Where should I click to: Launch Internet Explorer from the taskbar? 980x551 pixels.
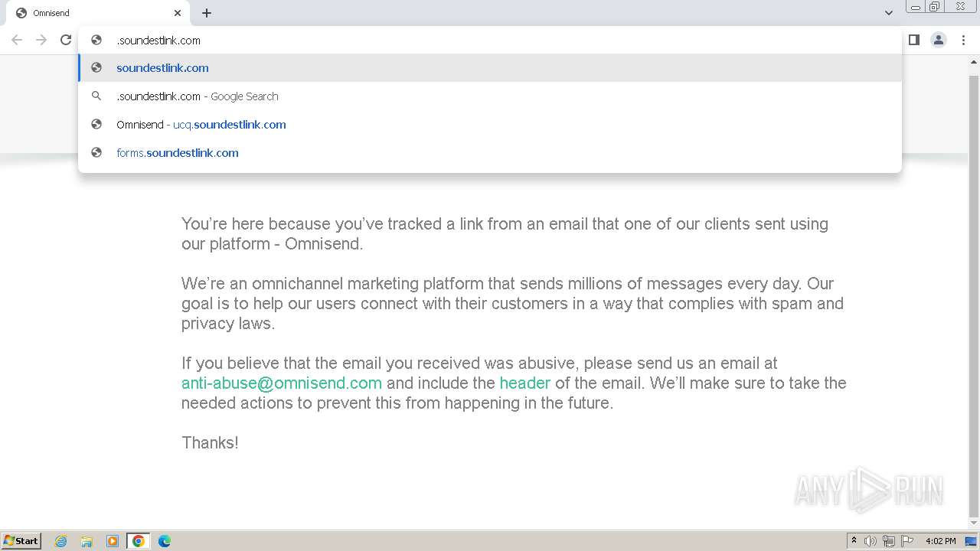(x=61, y=541)
